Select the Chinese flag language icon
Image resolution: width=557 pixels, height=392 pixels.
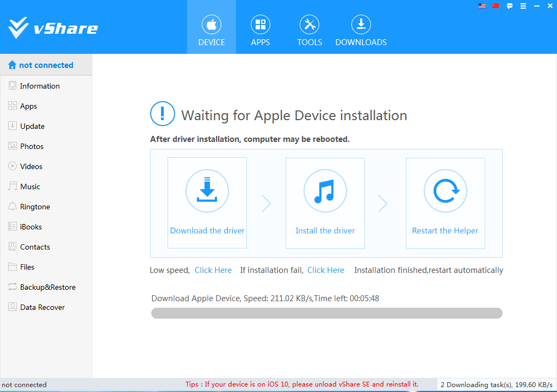coord(496,5)
